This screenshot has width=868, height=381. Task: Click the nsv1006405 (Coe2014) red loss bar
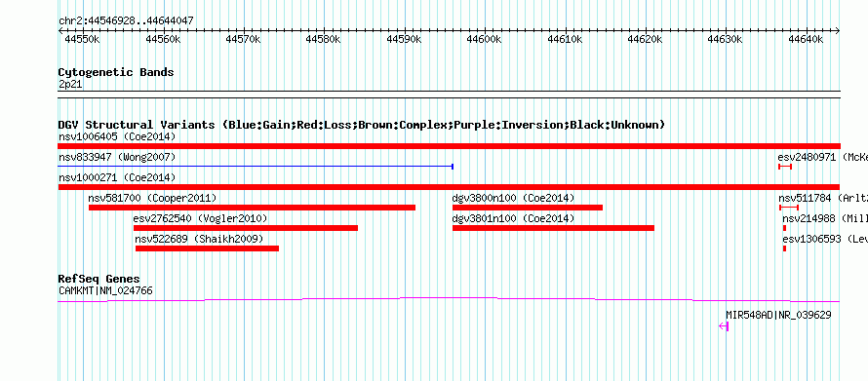449,146
